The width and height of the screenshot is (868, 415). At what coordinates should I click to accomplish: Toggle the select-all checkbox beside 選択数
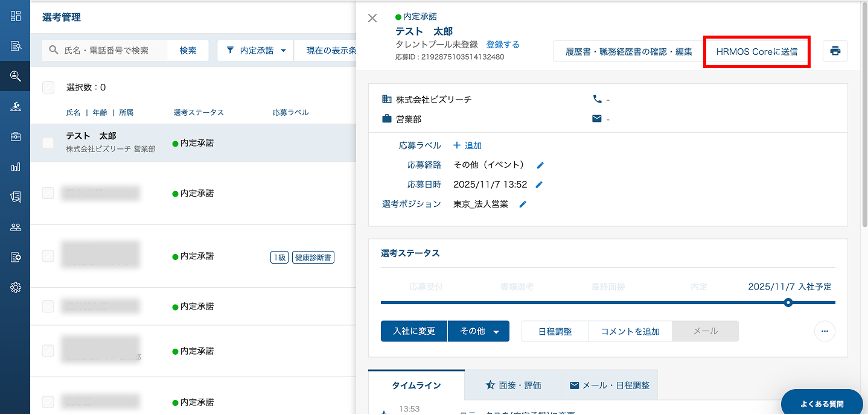coord(48,87)
